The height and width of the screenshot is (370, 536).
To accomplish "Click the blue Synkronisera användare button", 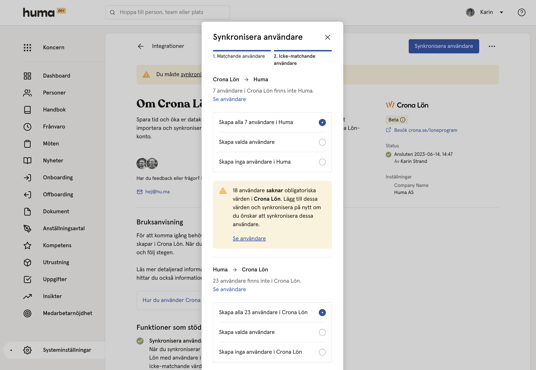I will [x=444, y=46].
